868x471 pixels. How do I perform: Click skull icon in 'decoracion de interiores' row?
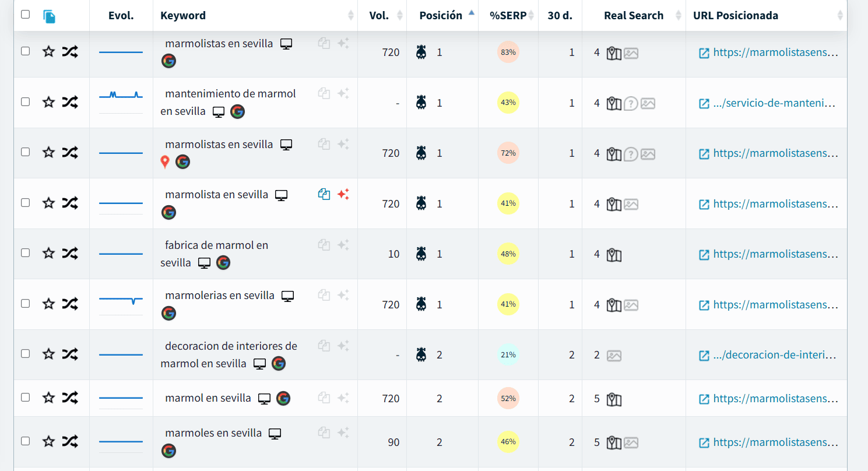[x=421, y=354]
